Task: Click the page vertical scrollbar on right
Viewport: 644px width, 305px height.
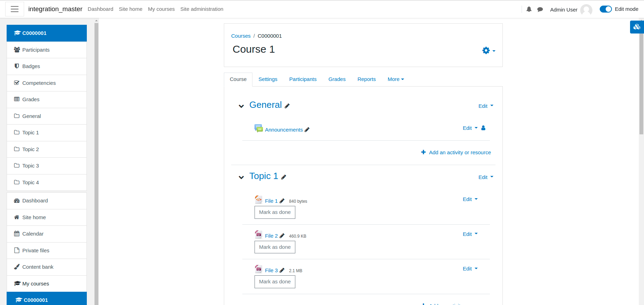Action: click(641, 84)
